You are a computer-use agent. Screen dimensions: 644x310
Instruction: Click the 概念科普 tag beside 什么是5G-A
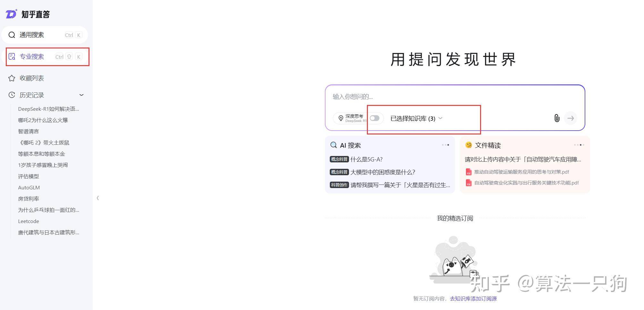pos(339,159)
